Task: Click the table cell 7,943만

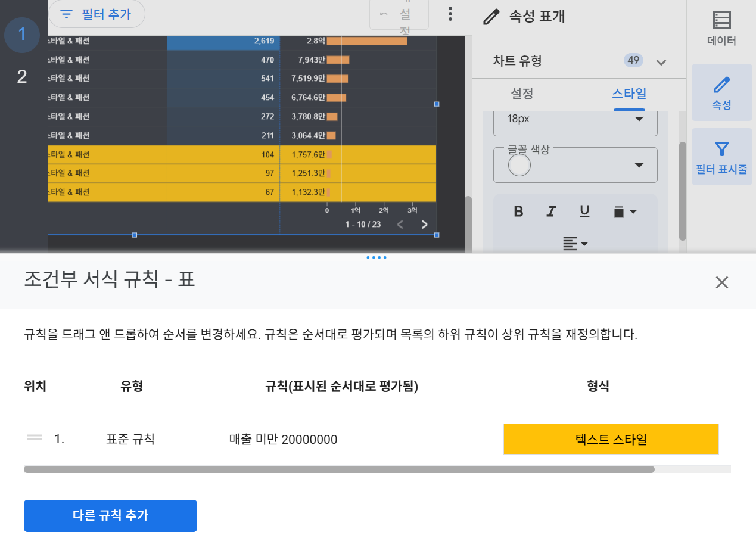Action: (x=312, y=60)
